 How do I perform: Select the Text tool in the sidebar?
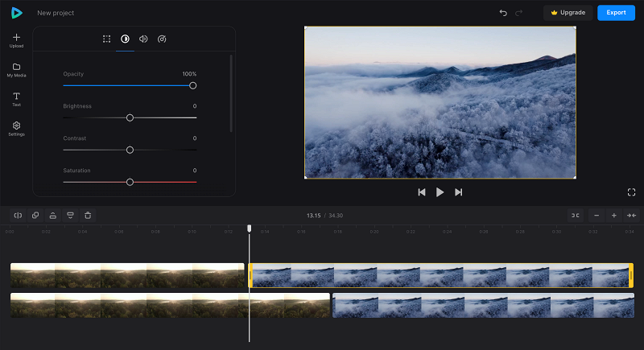16,99
